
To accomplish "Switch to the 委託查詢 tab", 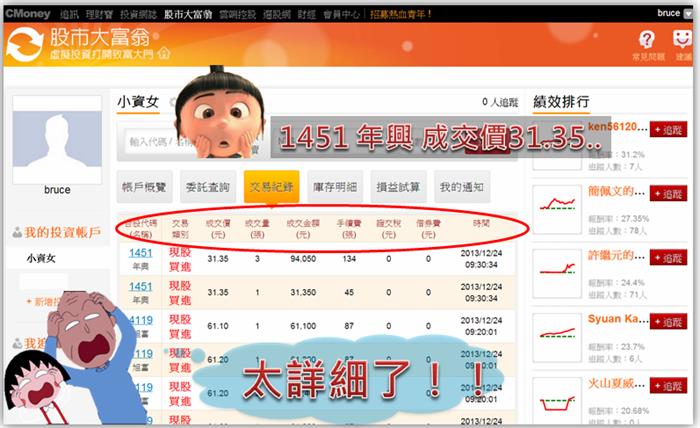I will click(208, 187).
